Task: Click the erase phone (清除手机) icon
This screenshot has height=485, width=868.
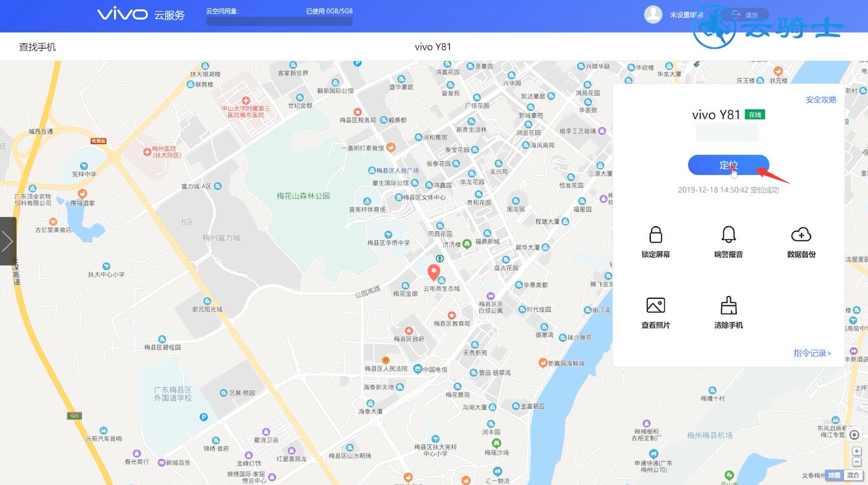Action: click(728, 305)
